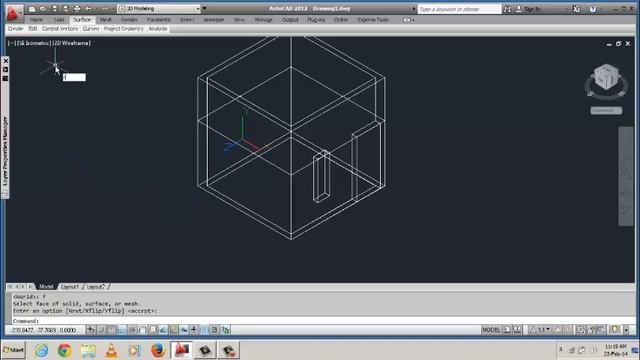The width and height of the screenshot is (640, 360).
Task: Open the ribbon minimize options dropdown arrow
Action: [413, 20]
